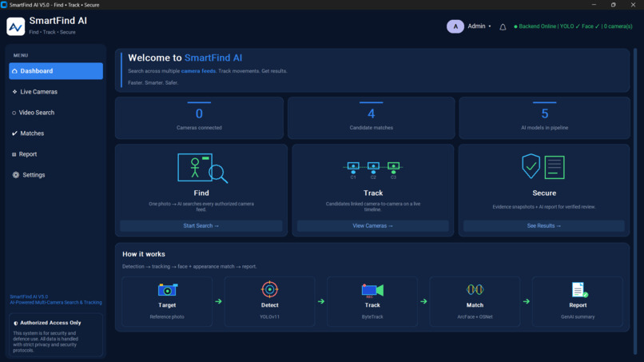
Task: Click the AI models in pipeline card
Action: pos(544,117)
